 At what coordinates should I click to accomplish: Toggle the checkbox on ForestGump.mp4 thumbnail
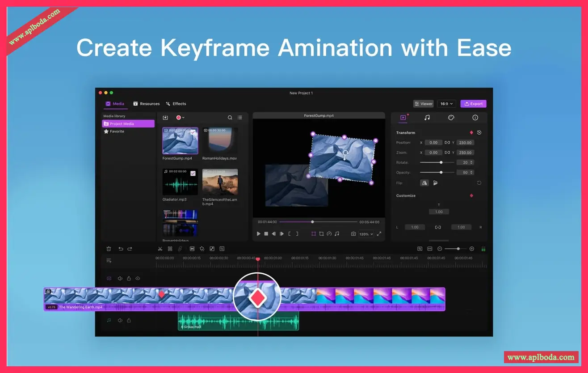pos(193,132)
